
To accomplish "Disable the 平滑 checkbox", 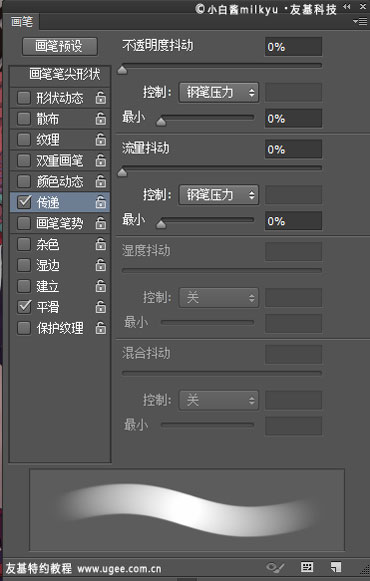I will click(x=24, y=307).
